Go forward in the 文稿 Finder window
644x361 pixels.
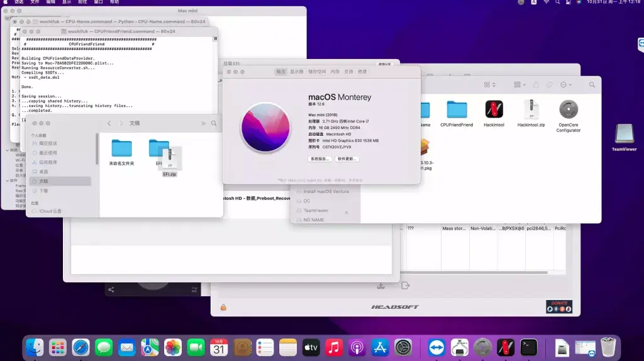click(121, 123)
